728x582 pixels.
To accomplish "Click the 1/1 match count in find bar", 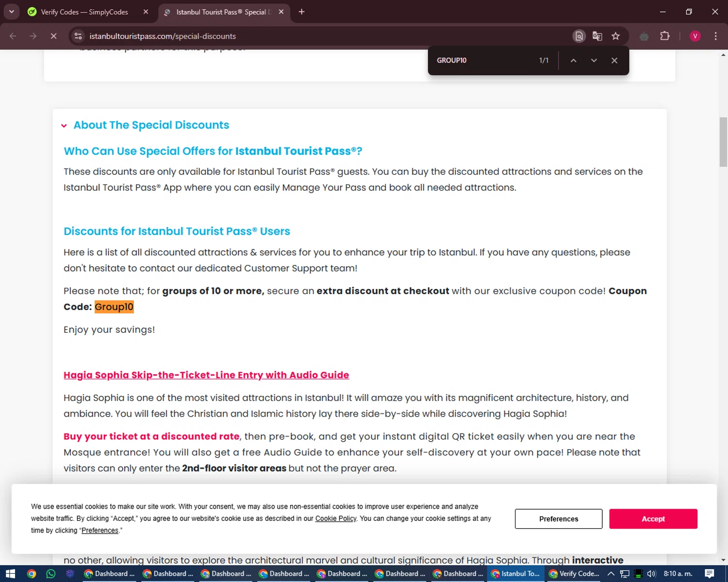I will click(544, 60).
